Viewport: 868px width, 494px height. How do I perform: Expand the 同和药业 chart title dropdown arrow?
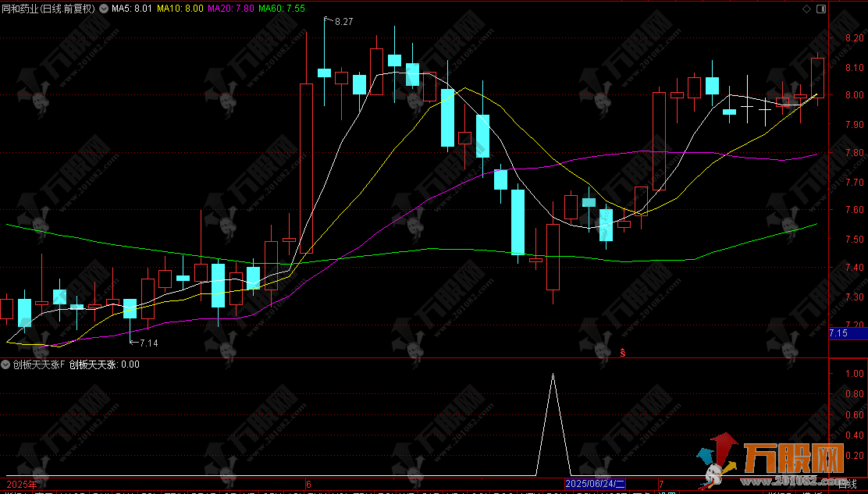[x=104, y=9]
